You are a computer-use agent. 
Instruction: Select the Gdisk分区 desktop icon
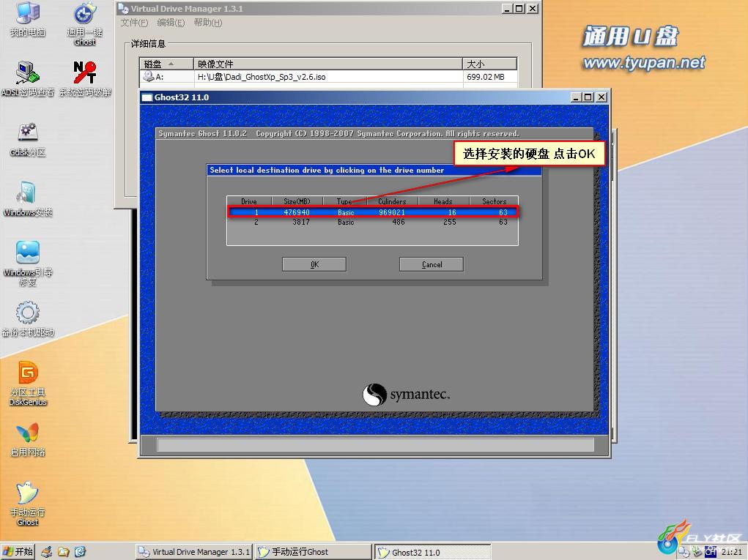[x=28, y=139]
